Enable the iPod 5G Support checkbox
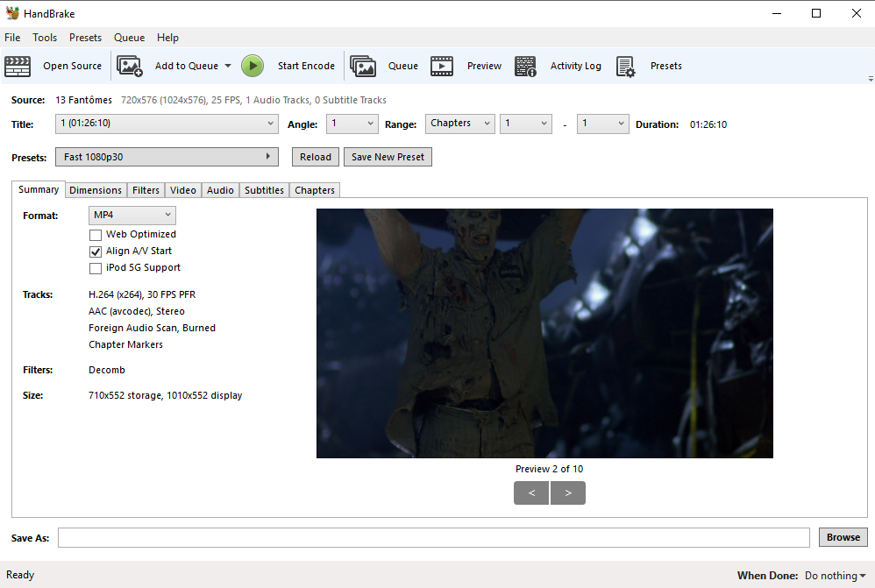This screenshot has width=875, height=588. [96, 268]
